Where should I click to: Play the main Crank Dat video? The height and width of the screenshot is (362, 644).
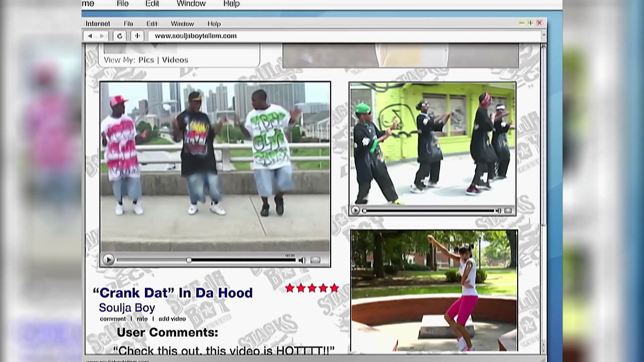pyautogui.click(x=108, y=260)
